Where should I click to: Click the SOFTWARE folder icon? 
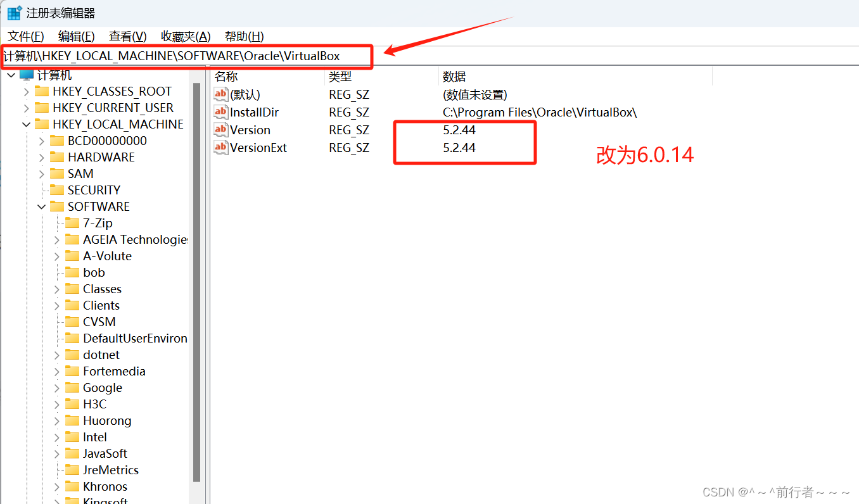pos(57,206)
